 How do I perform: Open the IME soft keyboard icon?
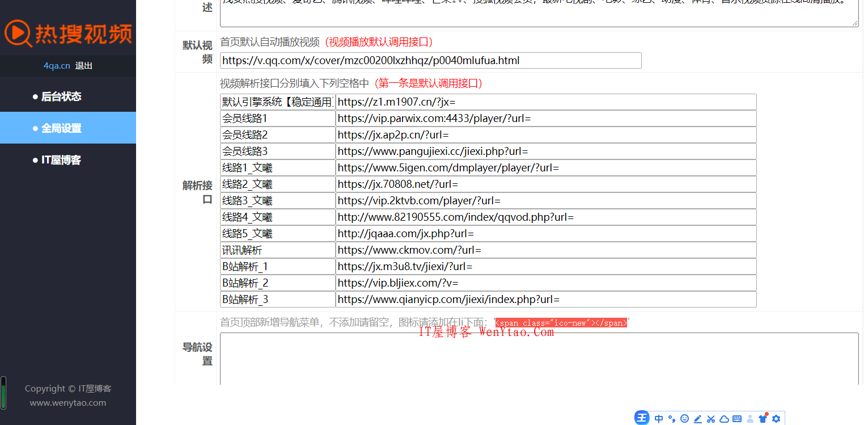pos(737,419)
